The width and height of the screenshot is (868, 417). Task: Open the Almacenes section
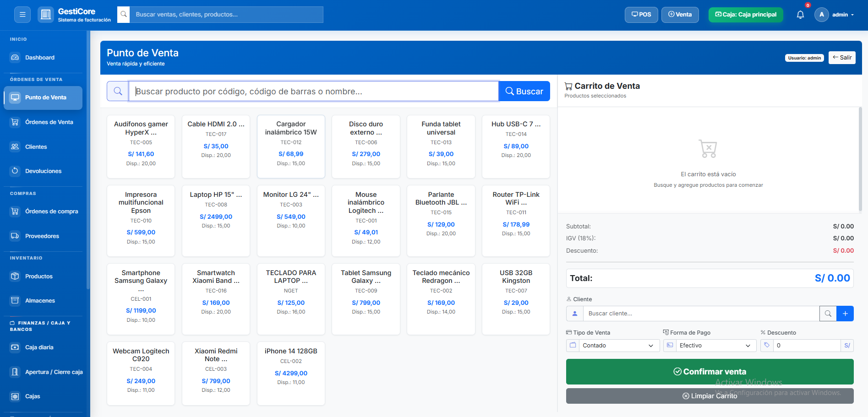tap(43, 301)
